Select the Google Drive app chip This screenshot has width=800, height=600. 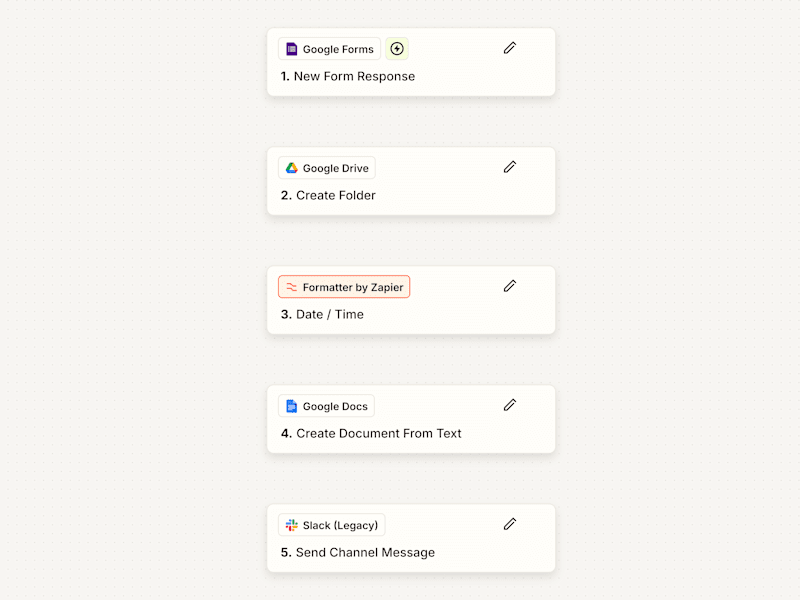tap(327, 168)
